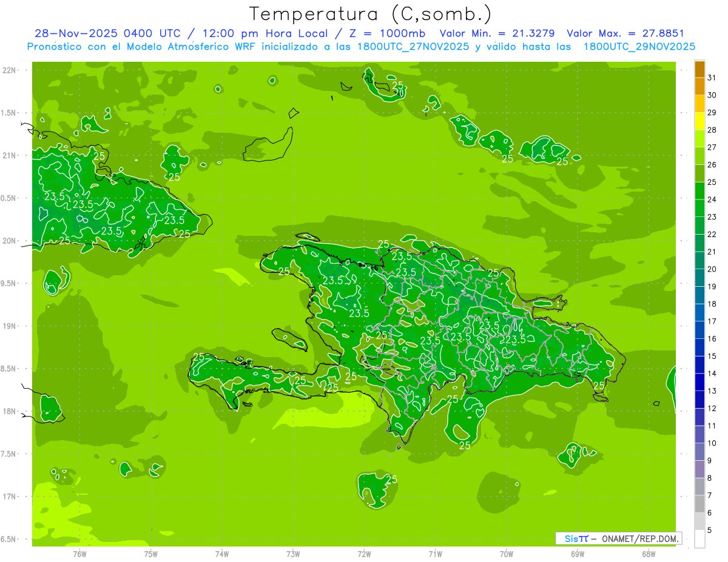Click the "29" value on the color scale
728x562 pixels.
[x=712, y=113]
